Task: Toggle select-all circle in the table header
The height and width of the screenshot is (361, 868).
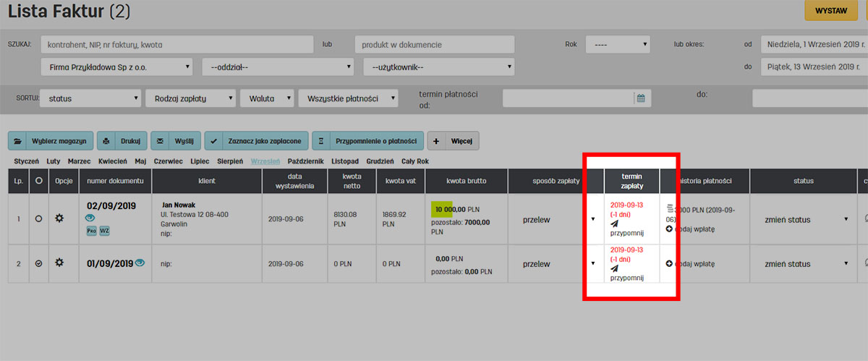Action: pos(38,180)
